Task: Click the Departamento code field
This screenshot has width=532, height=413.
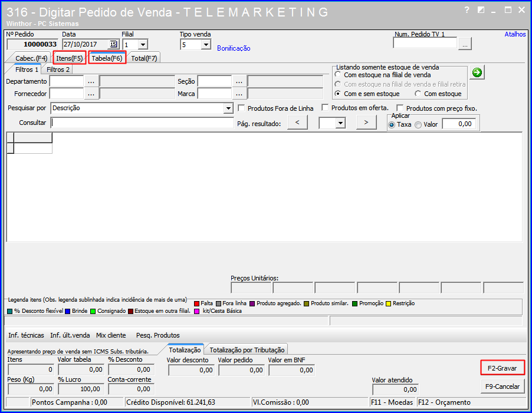Action: click(x=67, y=82)
